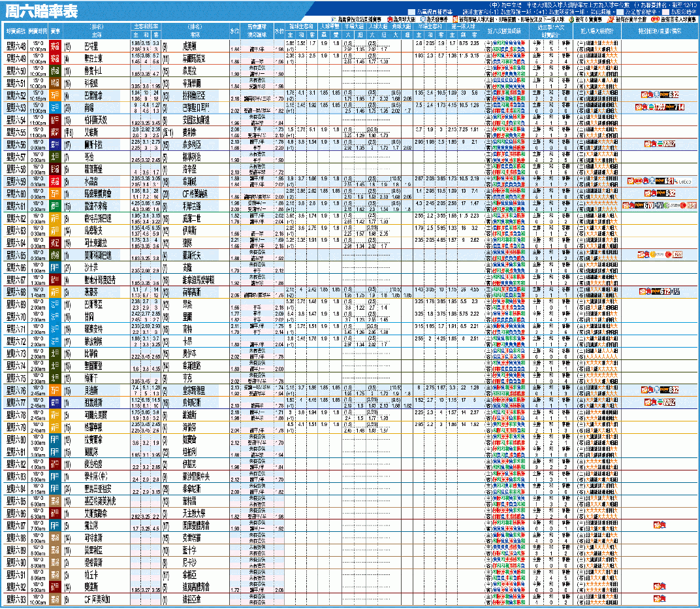Click away team 海倫芬
Viewport: 700px width, 609px height.
click(189, 427)
